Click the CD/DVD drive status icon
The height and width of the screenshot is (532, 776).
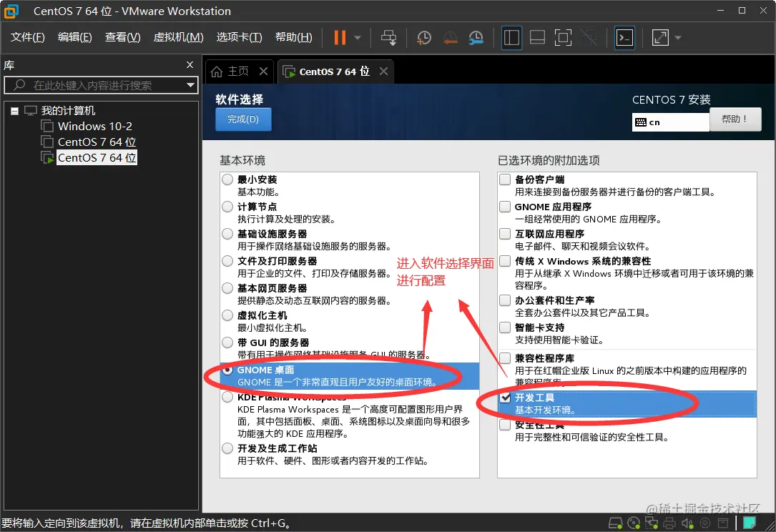coord(634,523)
